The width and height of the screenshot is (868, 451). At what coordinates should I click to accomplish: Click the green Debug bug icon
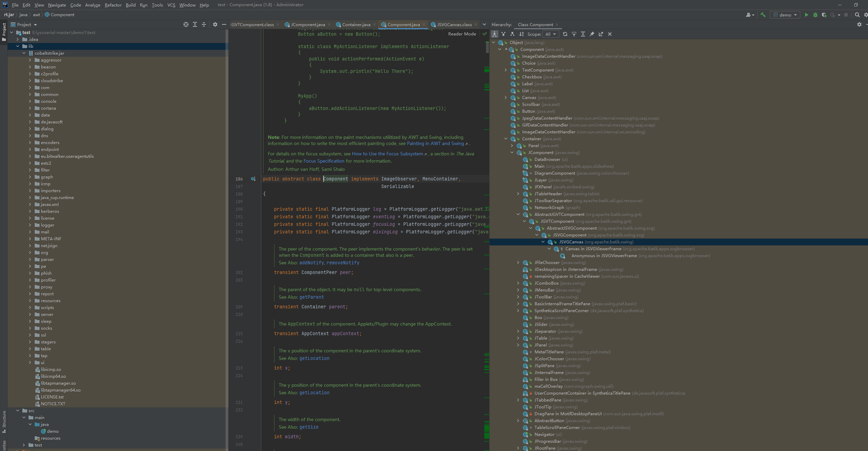pyautogui.click(x=815, y=15)
